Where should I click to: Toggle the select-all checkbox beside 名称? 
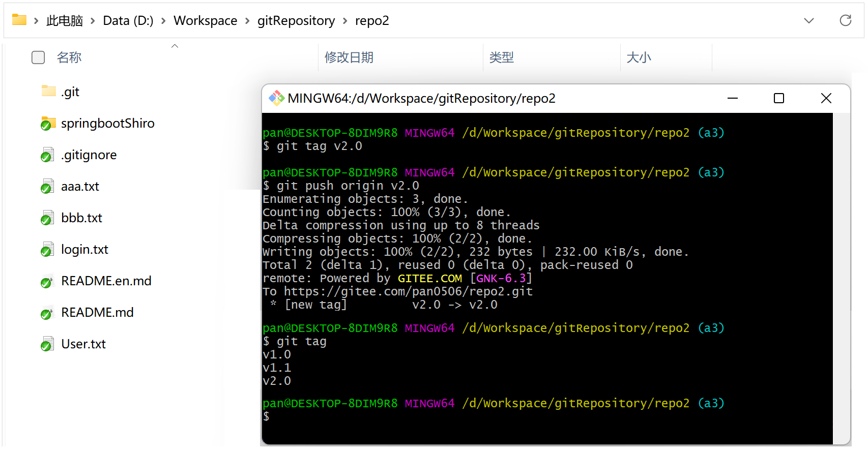(x=38, y=57)
